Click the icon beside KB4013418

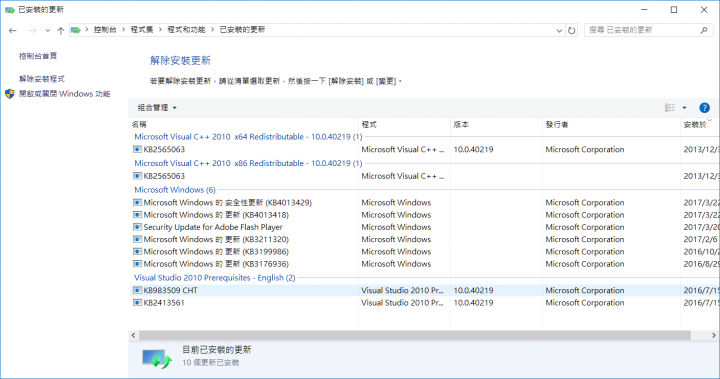click(x=137, y=215)
